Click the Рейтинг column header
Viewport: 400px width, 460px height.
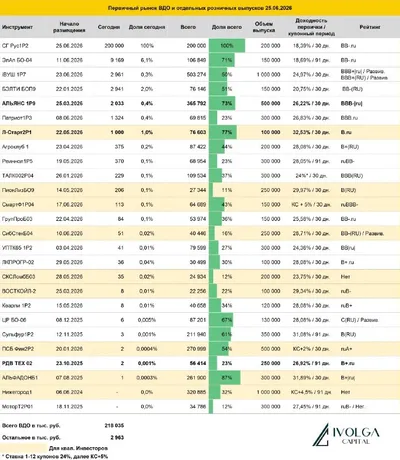370,27
